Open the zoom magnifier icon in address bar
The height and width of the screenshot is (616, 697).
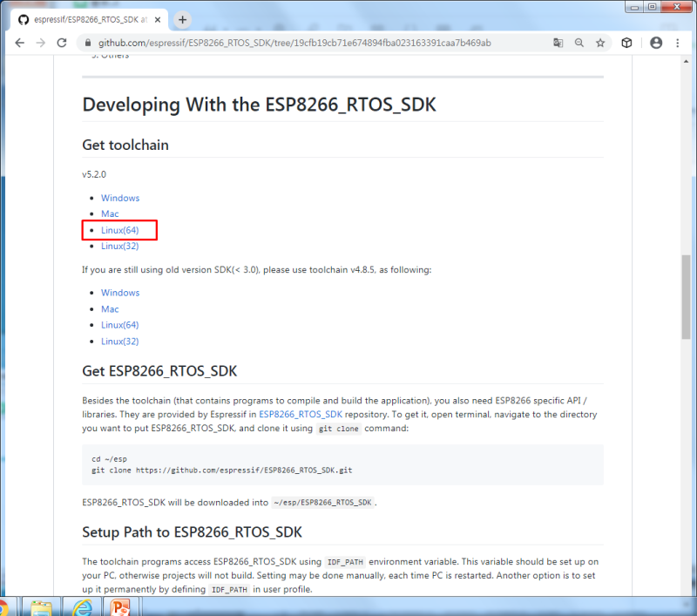coord(579,43)
